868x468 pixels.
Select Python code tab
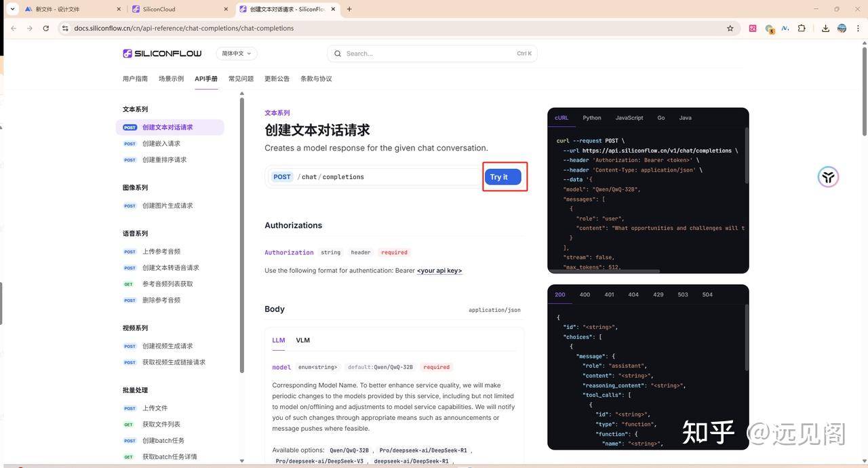click(x=592, y=118)
